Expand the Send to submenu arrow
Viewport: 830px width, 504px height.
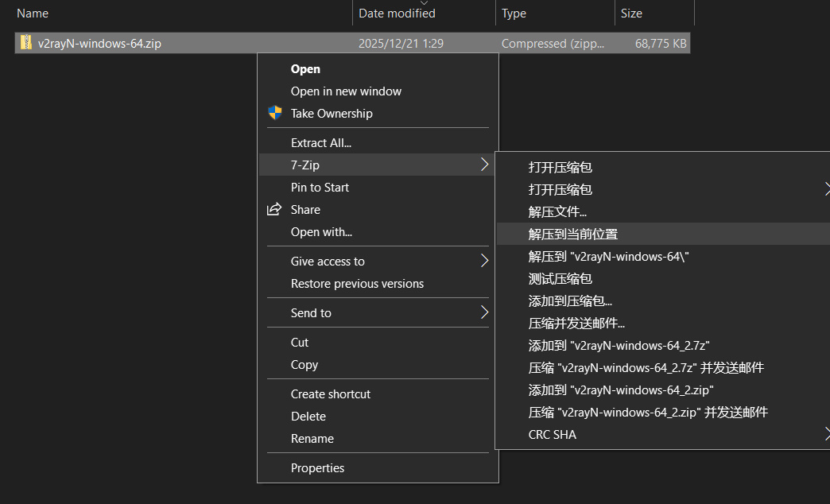point(484,313)
